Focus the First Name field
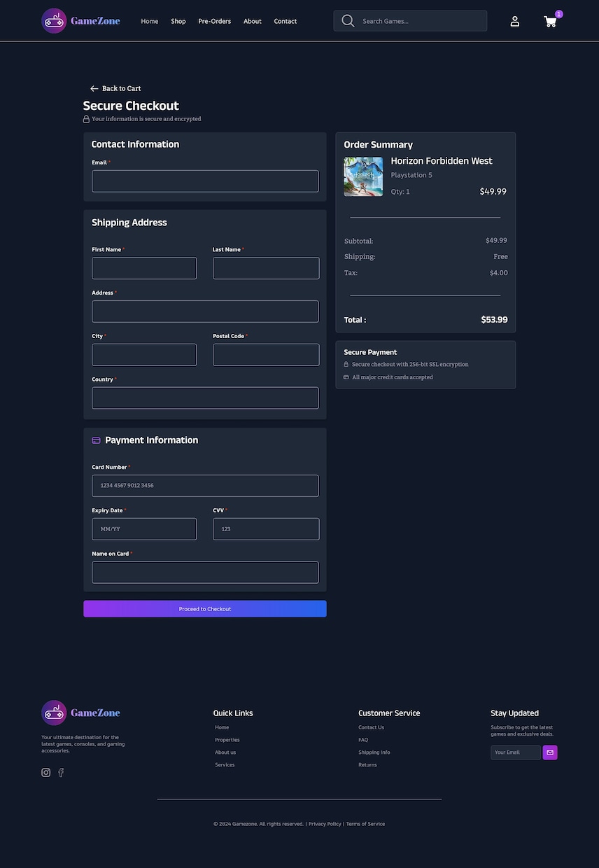599x868 pixels. click(x=144, y=268)
